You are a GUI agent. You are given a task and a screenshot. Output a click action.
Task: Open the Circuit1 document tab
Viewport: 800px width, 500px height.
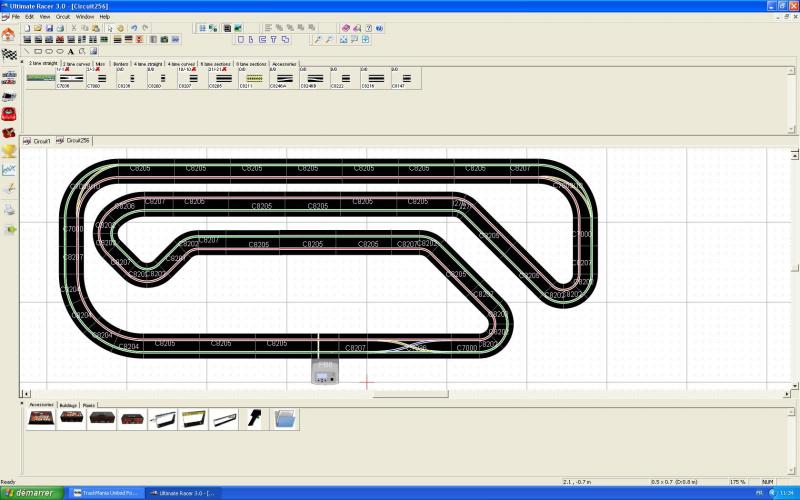[38, 141]
